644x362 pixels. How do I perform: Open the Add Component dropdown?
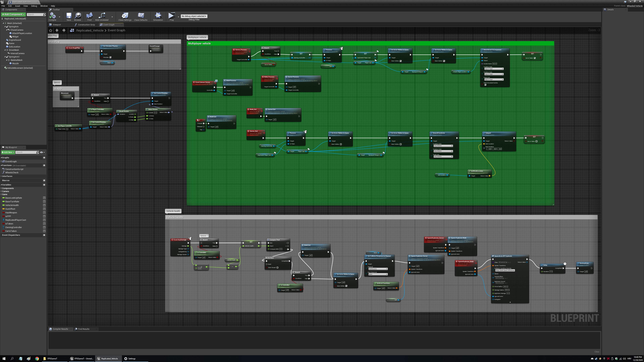pyautogui.click(x=13, y=14)
